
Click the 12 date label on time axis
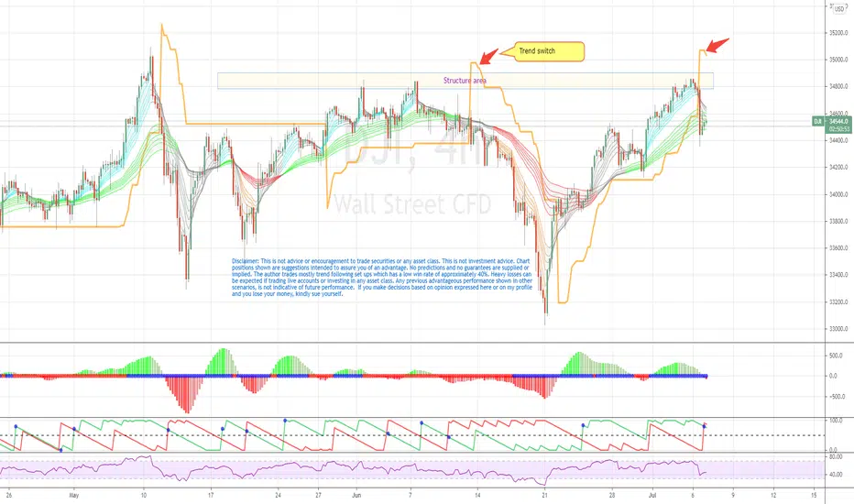click(x=773, y=495)
